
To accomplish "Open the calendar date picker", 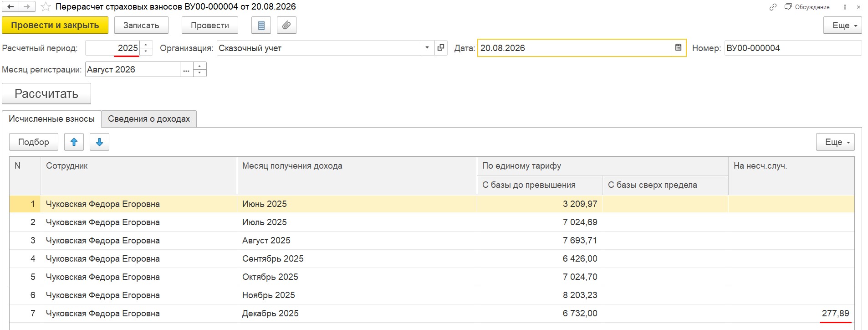I will point(679,48).
